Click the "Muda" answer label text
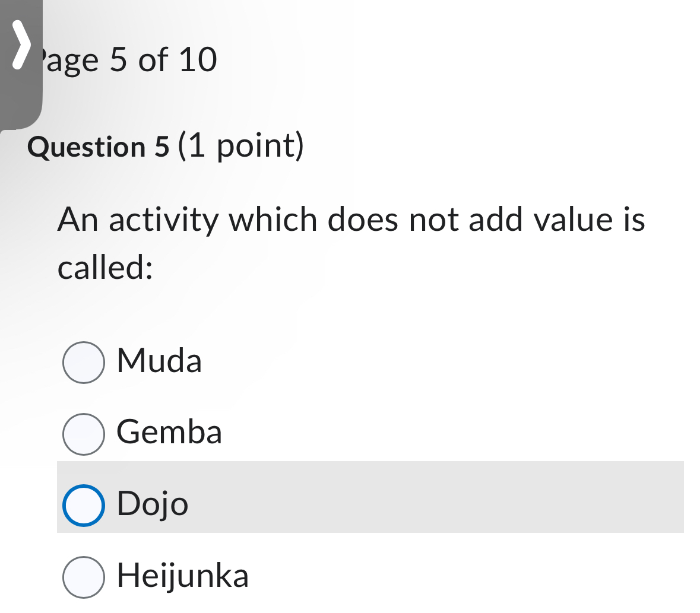700x613 pixels. point(159,361)
